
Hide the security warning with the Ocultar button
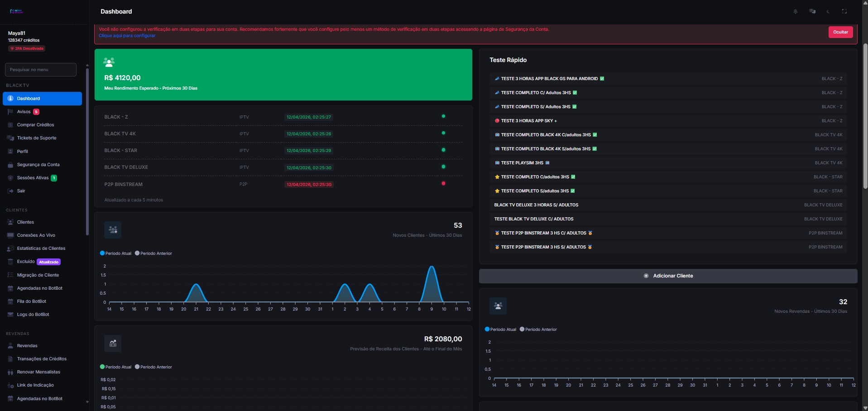840,32
